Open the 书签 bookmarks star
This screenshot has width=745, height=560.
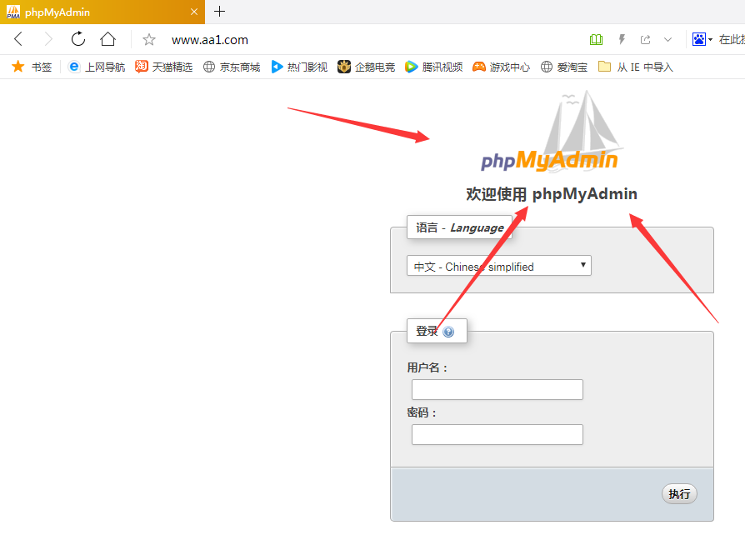(32, 67)
